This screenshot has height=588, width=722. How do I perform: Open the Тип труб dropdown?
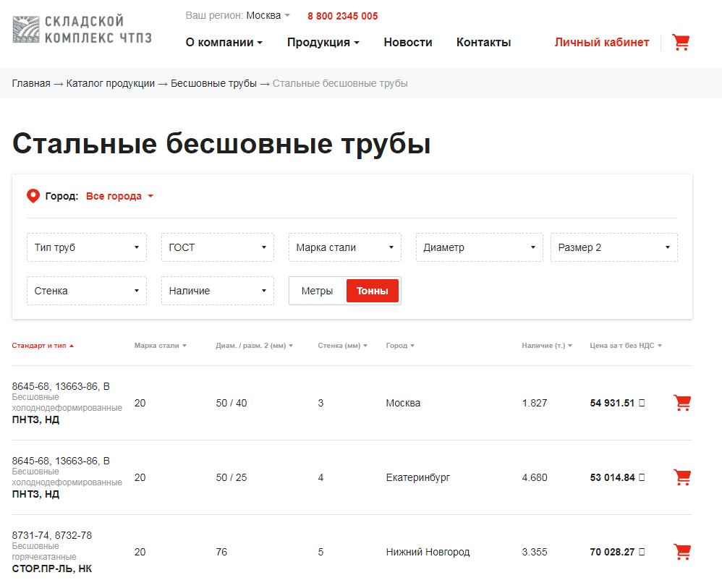(87, 247)
